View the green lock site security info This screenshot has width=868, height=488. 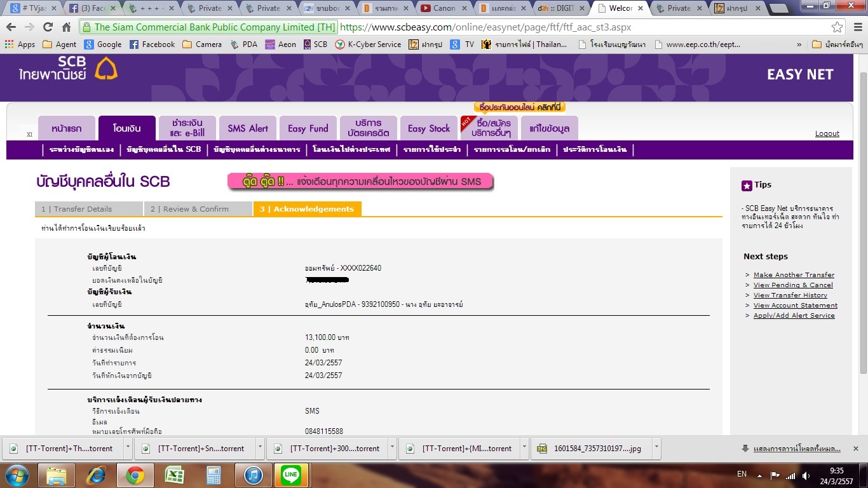tap(86, 27)
